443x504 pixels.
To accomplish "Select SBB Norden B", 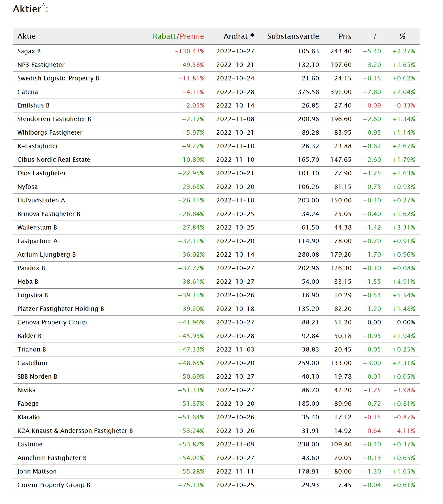I will (x=37, y=376).
